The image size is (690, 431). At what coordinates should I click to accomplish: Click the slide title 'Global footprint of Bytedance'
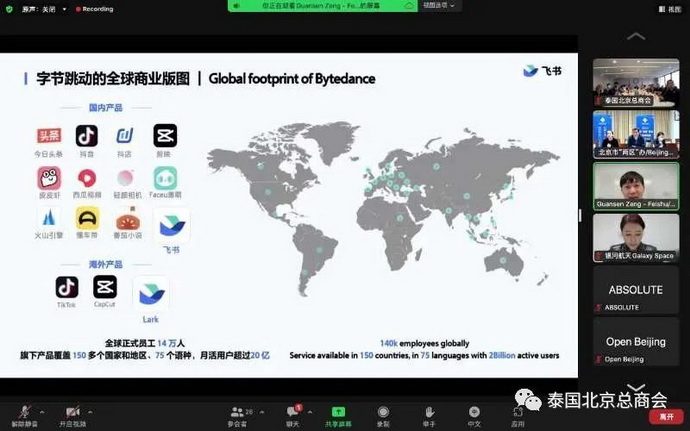[292, 79]
